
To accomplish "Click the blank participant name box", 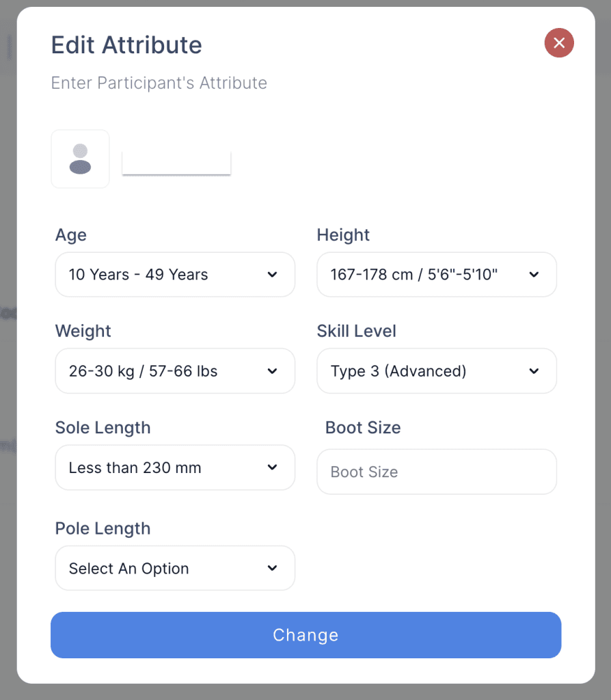I will tap(176, 163).
